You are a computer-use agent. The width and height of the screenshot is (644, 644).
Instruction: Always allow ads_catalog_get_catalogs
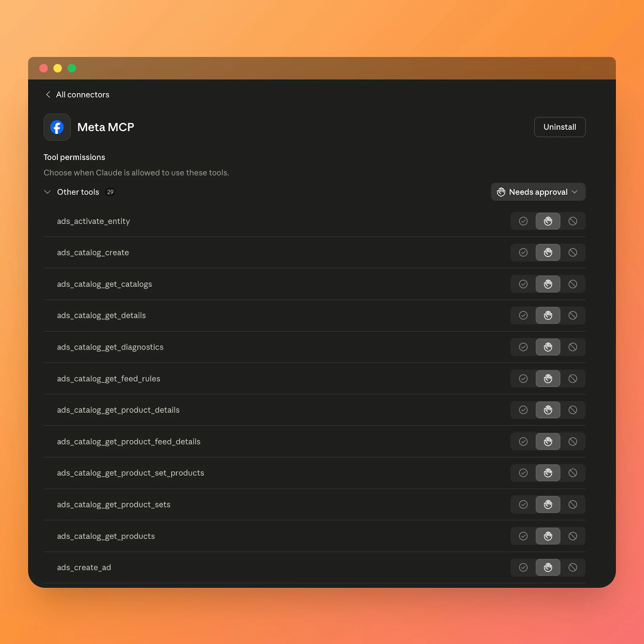click(x=523, y=284)
